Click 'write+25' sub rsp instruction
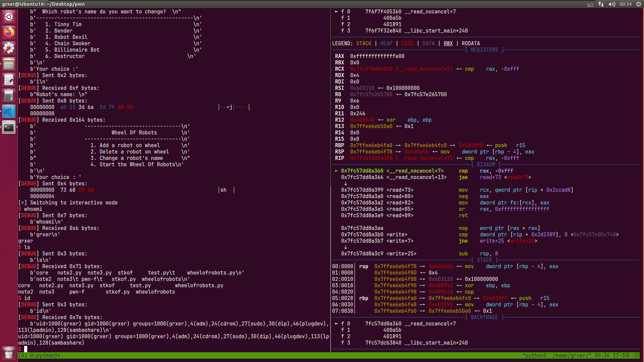The image size is (644, 362). click(x=419, y=253)
